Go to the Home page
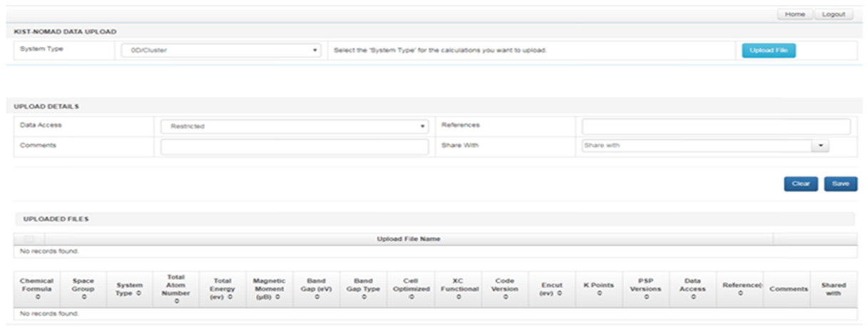 coord(795,14)
